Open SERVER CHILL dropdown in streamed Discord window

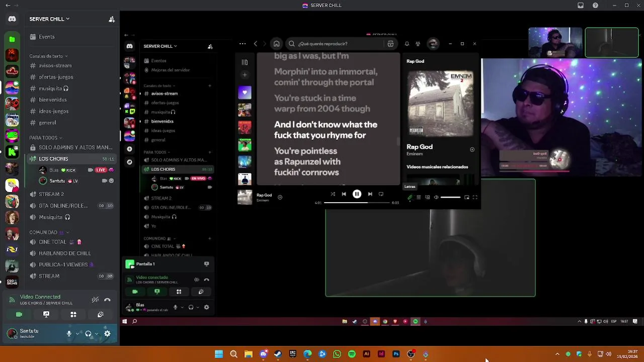[x=160, y=46]
